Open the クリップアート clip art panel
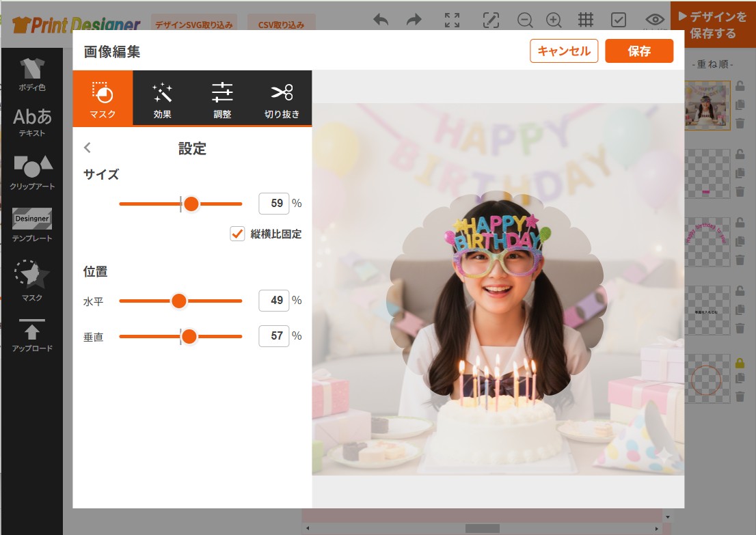This screenshot has height=535, width=756. pos(32,172)
